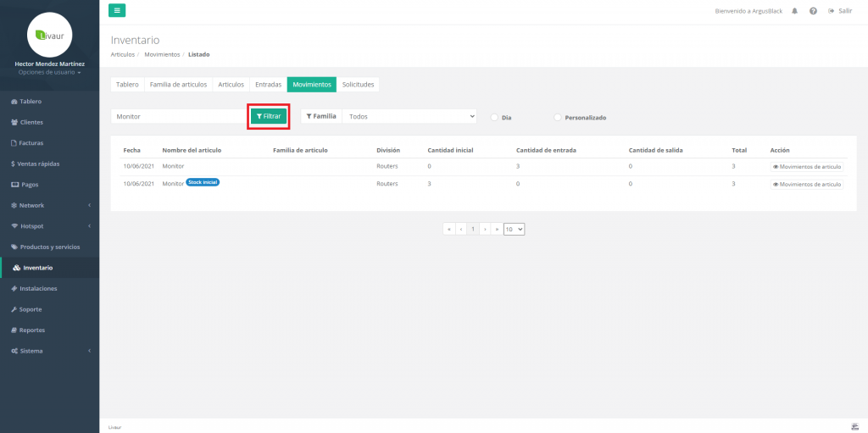868x433 pixels.
Task: Click the icon in the footer corner
Action: pos(854,426)
